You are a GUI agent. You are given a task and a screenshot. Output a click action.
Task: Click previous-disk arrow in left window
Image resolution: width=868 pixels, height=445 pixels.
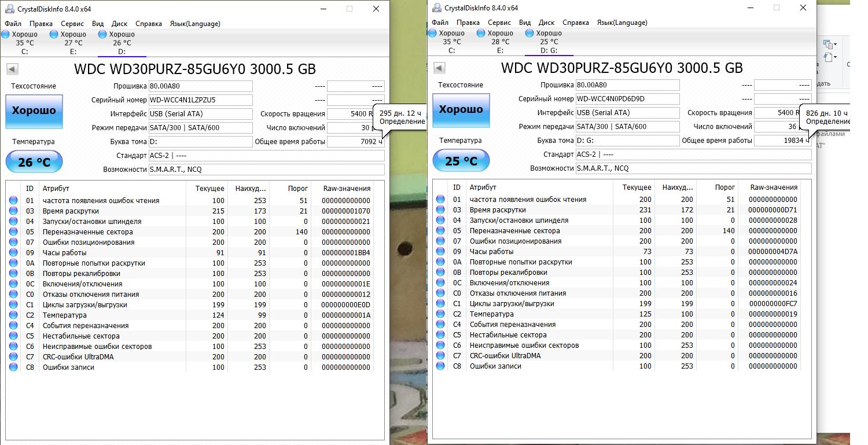pos(11,69)
